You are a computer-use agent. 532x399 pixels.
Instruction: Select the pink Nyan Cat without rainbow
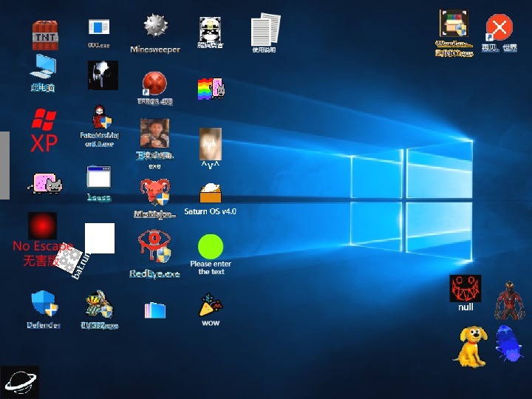(x=45, y=183)
